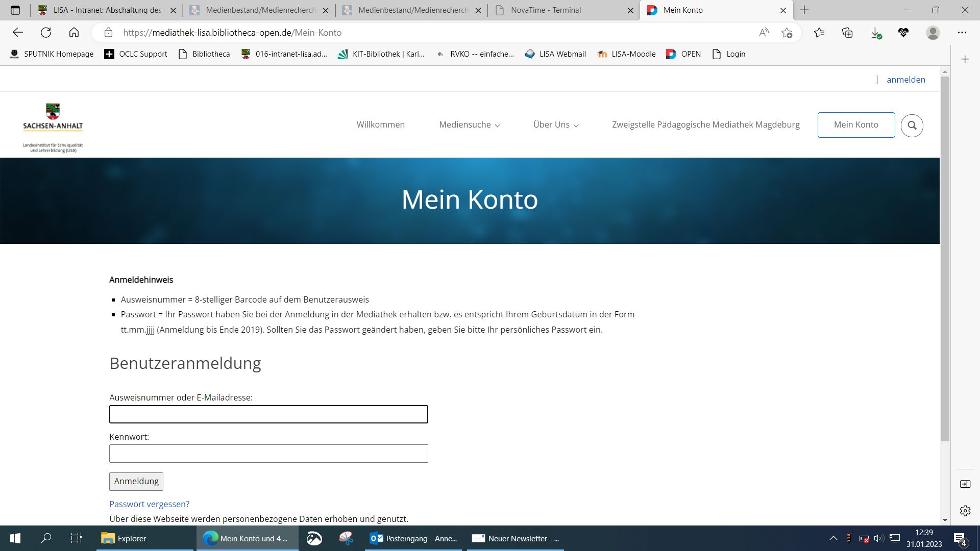Open the taskbar clock and date
The height and width of the screenshot is (551, 980).
tap(924, 538)
